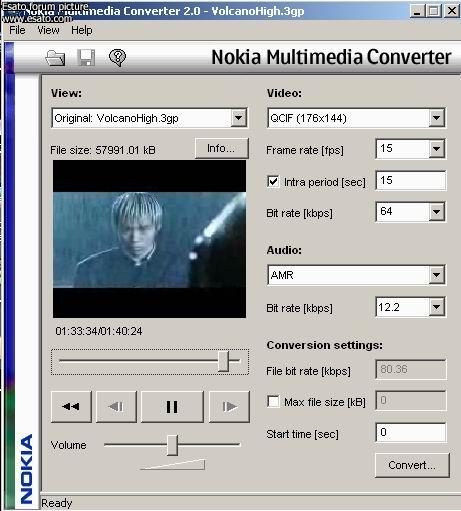Open the Help menu
This screenshot has width=461, height=511.
coord(82,30)
